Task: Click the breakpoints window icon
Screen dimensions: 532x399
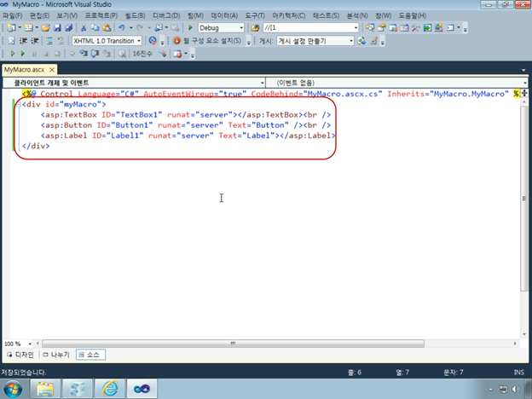Action: [x=177, y=54]
